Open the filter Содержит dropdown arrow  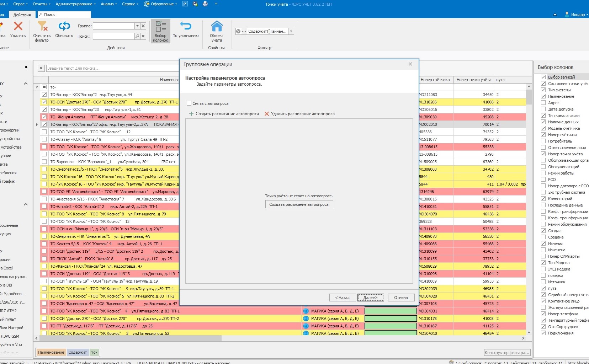pos(291,31)
